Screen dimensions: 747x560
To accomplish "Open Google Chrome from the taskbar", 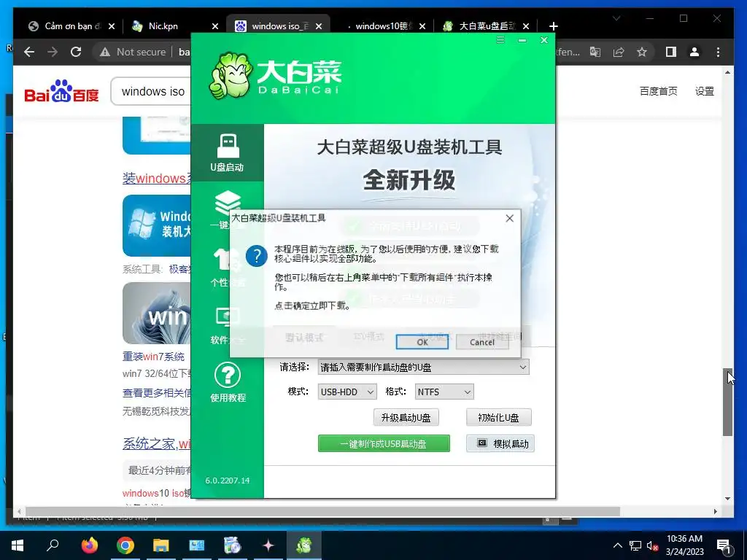I will (125, 545).
